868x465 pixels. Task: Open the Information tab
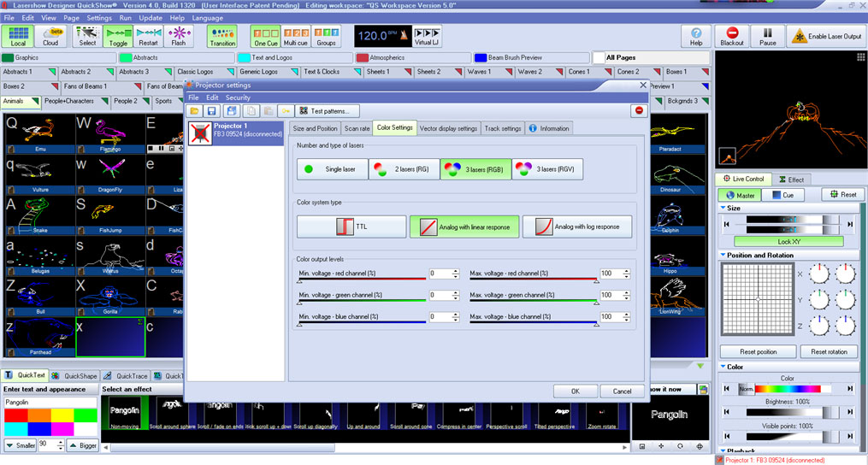pyautogui.click(x=549, y=128)
